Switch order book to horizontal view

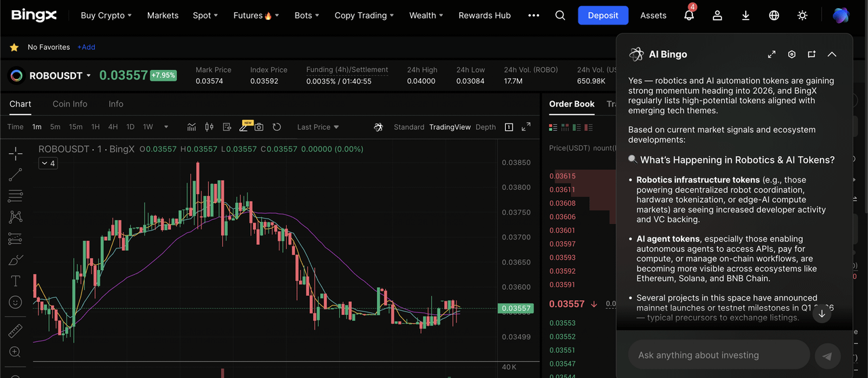tap(565, 127)
